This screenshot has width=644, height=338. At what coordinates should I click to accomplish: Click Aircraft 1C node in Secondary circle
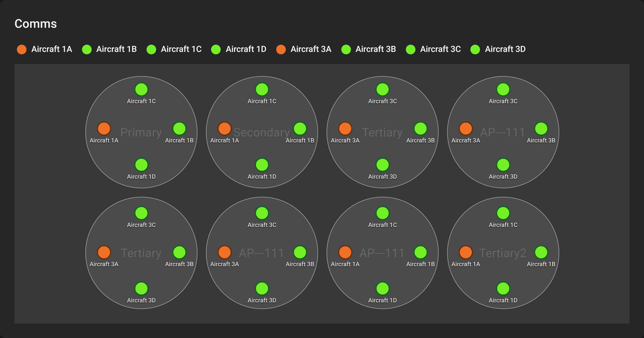pyautogui.click(x=262, y=89)
